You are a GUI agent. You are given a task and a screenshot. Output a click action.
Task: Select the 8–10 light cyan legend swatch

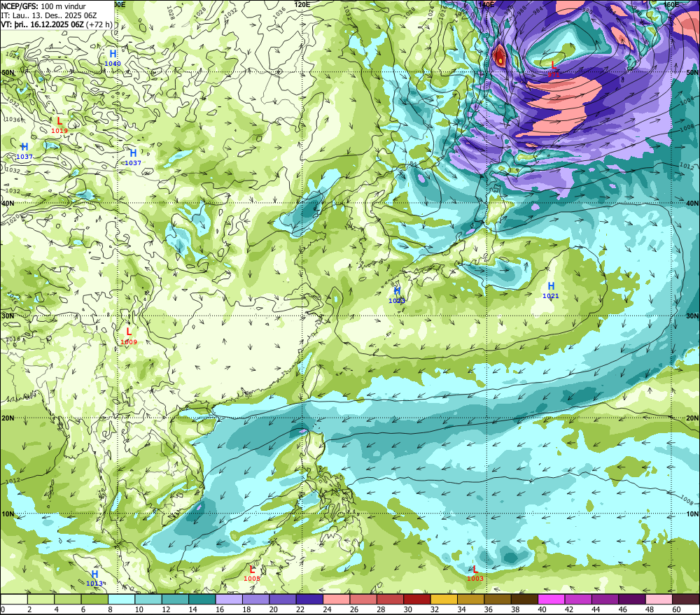point(121,599)
